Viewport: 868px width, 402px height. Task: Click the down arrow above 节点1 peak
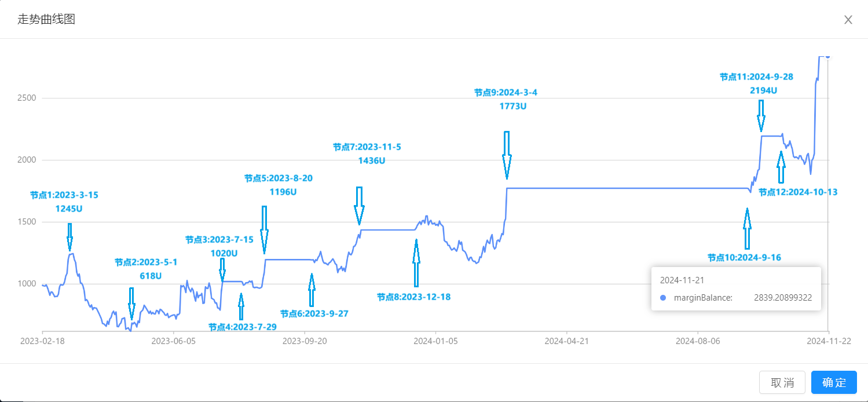[x=70, y=236]
